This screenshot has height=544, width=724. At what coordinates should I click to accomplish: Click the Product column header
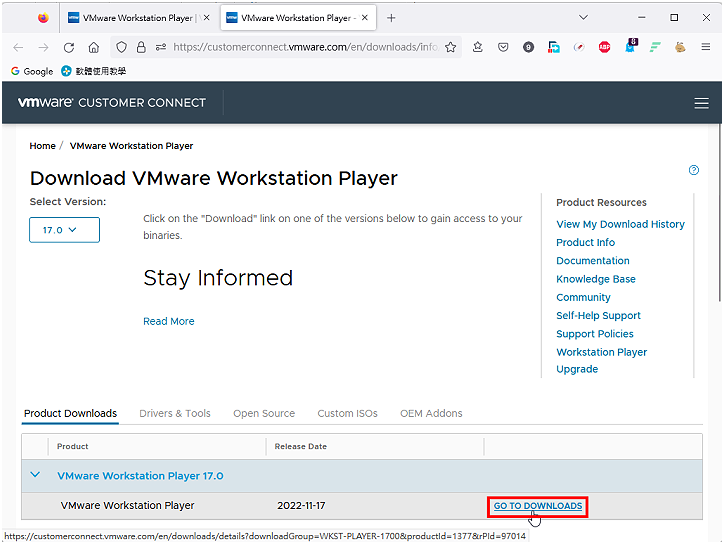(x=72, y=447)
